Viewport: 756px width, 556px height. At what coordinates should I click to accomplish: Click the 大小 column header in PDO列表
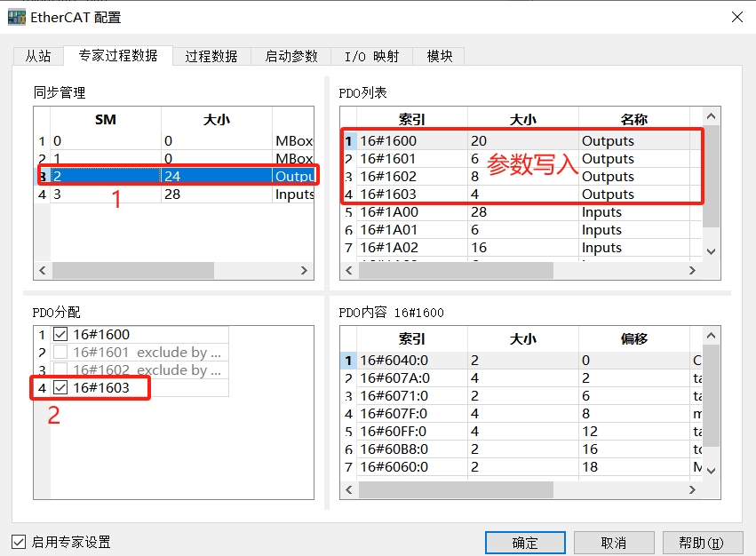pyautogui.click(x=522, y=119)
